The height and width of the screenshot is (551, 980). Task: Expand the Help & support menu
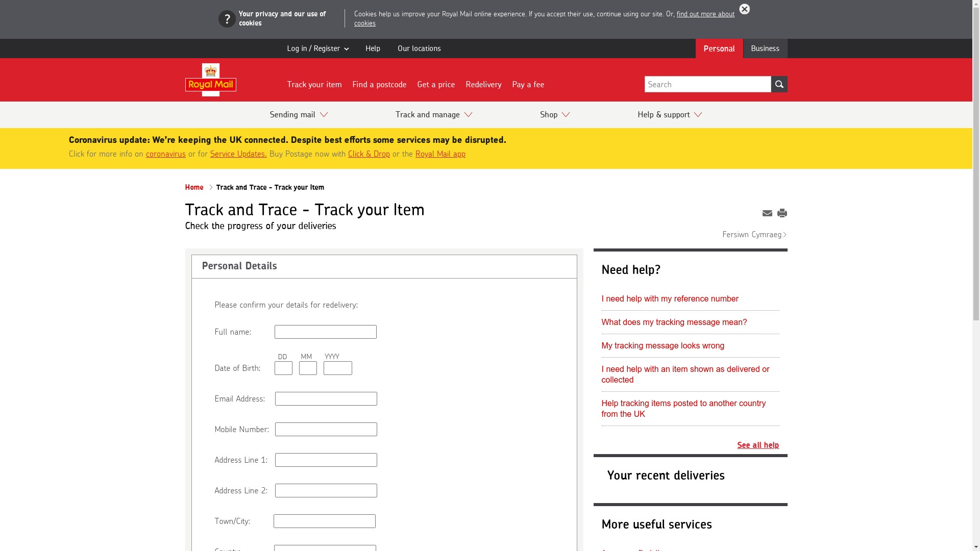click(669, 114)
